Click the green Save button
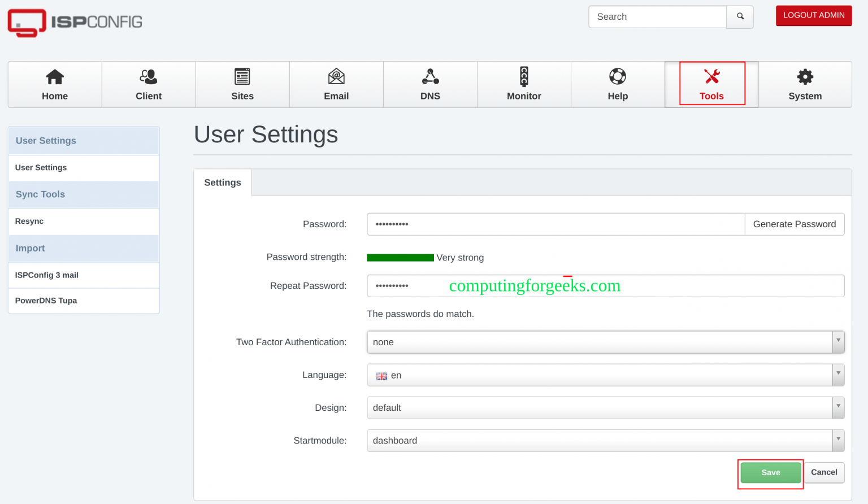Screen dimensions: 868x504 [770, 472]
